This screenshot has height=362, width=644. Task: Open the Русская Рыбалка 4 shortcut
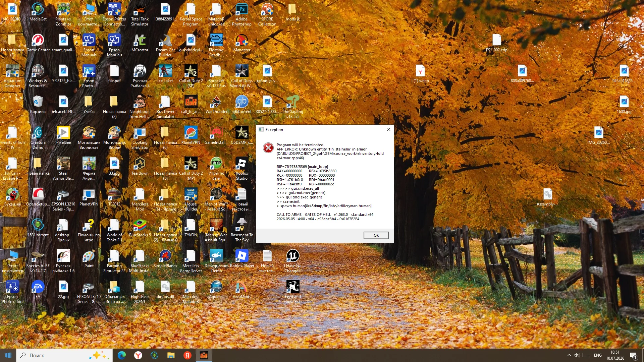140,76
